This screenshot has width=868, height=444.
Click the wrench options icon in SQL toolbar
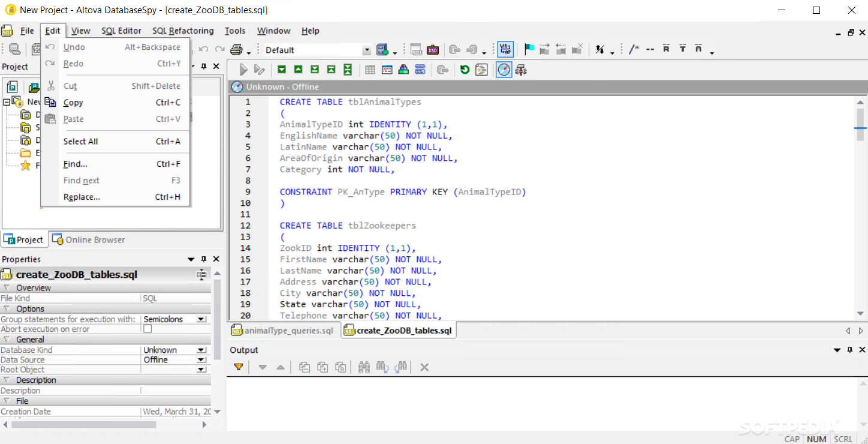(521, 70)
